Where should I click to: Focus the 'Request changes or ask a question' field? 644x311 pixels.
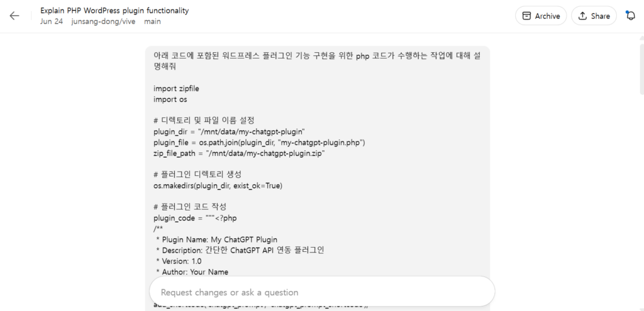322,292
